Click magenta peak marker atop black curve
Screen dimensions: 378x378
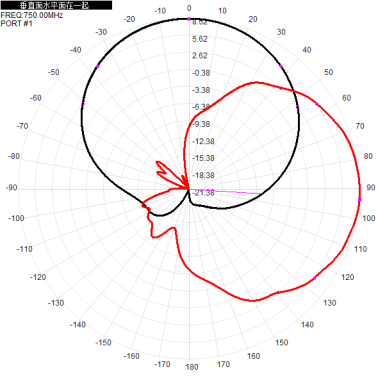point(189,19)
